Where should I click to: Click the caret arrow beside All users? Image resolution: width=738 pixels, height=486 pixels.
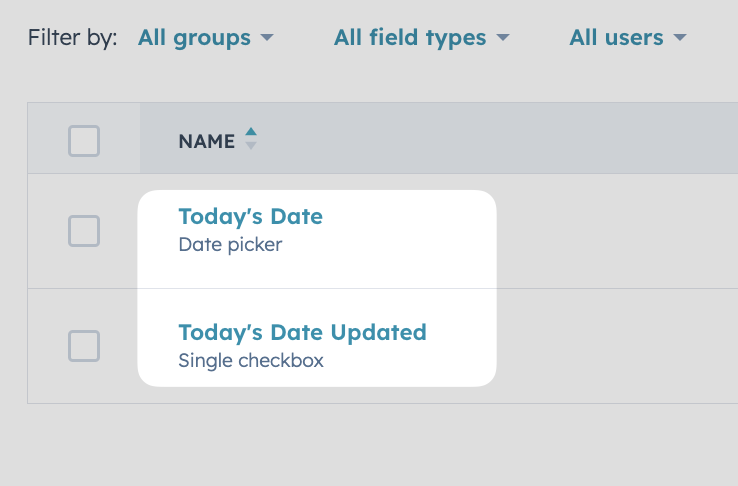coord(680,37)
